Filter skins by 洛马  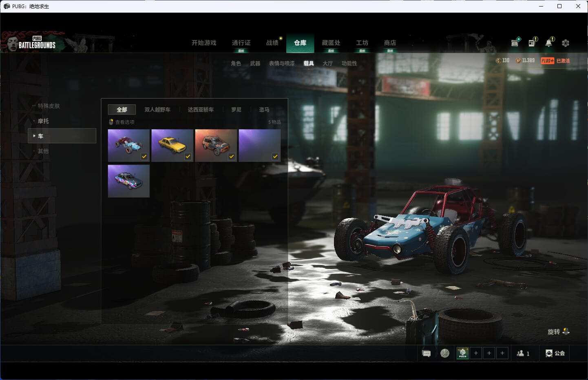[264, 110]
